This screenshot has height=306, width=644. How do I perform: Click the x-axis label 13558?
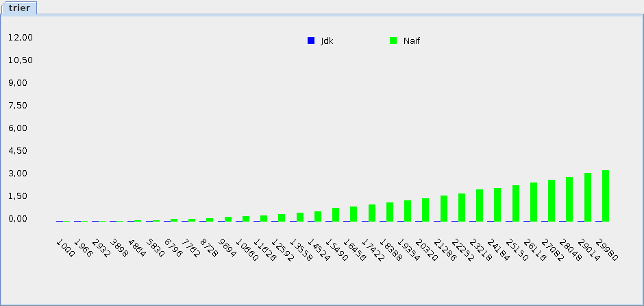301,250
